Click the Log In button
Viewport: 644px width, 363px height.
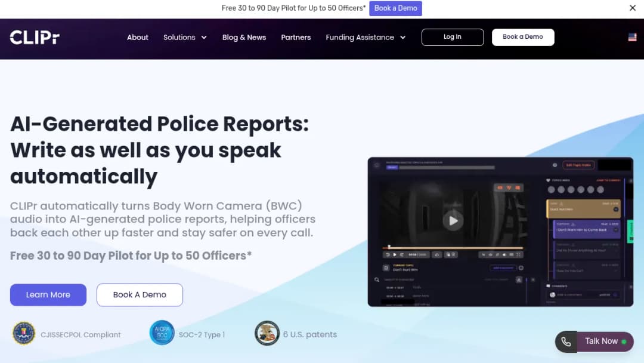(x=453, y=37)
